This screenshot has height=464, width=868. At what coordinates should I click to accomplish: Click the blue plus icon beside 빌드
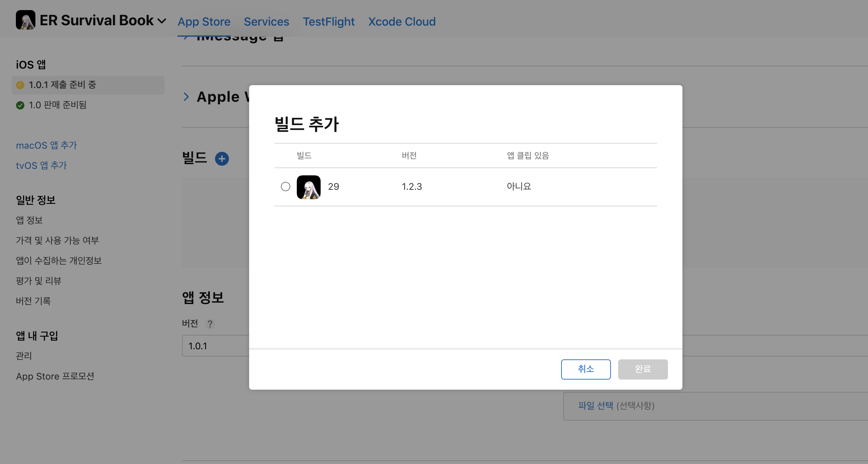click(222, 159)
